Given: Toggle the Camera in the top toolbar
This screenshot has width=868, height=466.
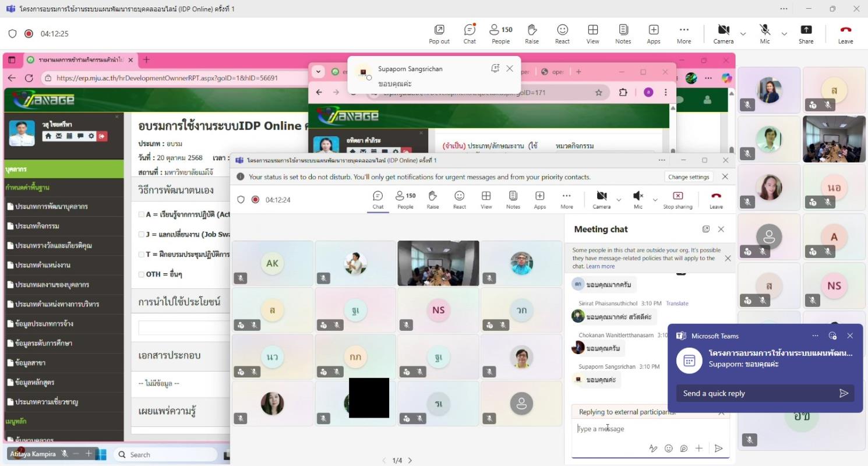Looking at the screenshot, I should click(723, 34).
